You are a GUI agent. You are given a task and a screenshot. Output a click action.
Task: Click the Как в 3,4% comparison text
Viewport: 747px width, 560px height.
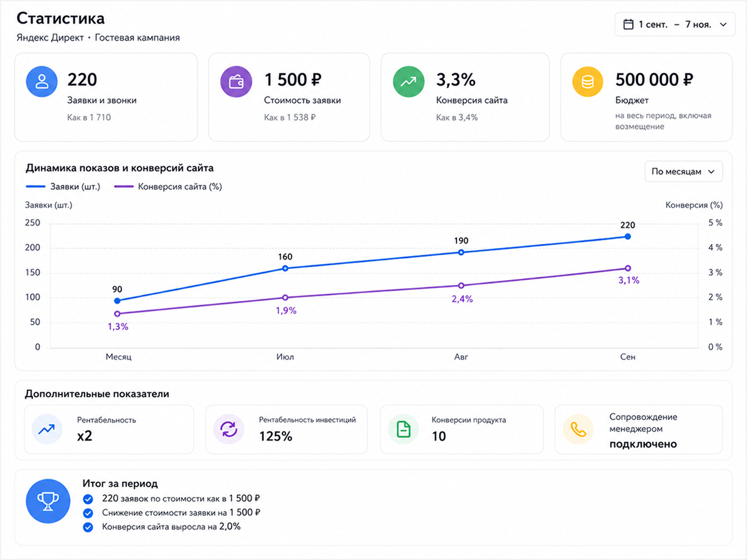[x=457, y=117]
